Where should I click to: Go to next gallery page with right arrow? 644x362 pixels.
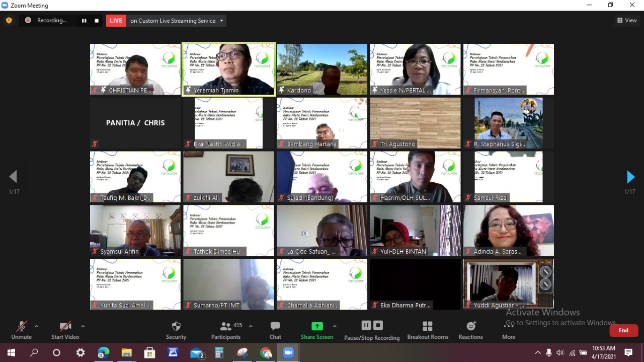click(630, 177)
